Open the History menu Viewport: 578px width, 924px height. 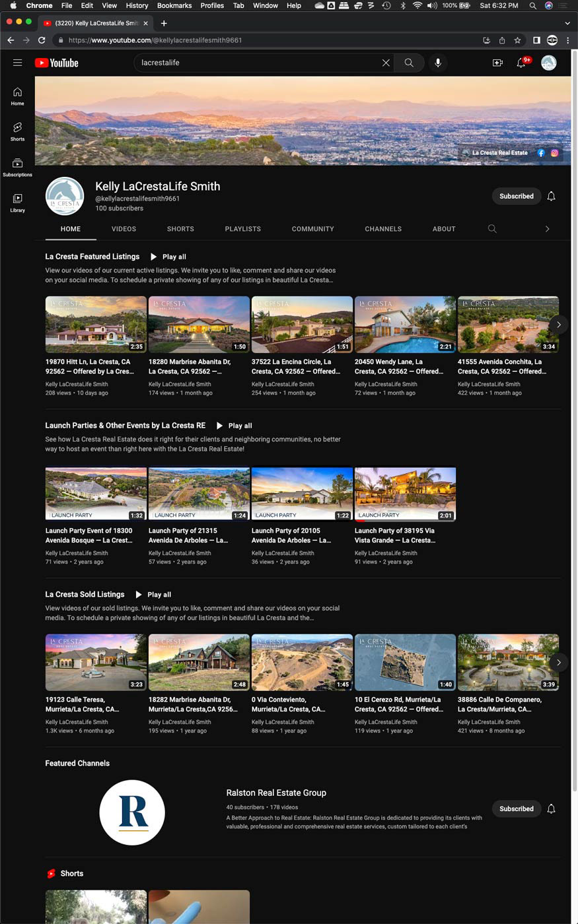137,5
